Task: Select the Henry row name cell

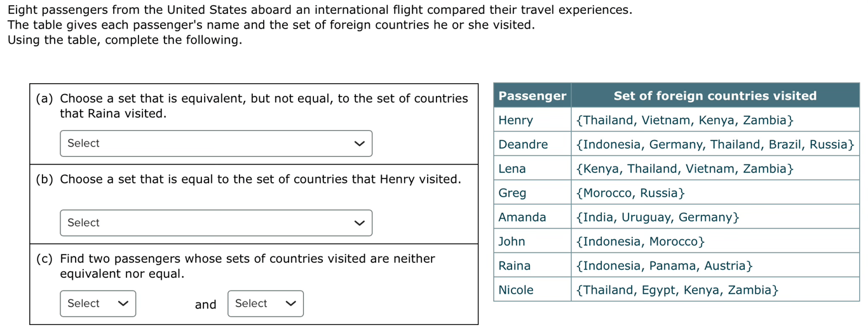Action: tap(516, 120)
